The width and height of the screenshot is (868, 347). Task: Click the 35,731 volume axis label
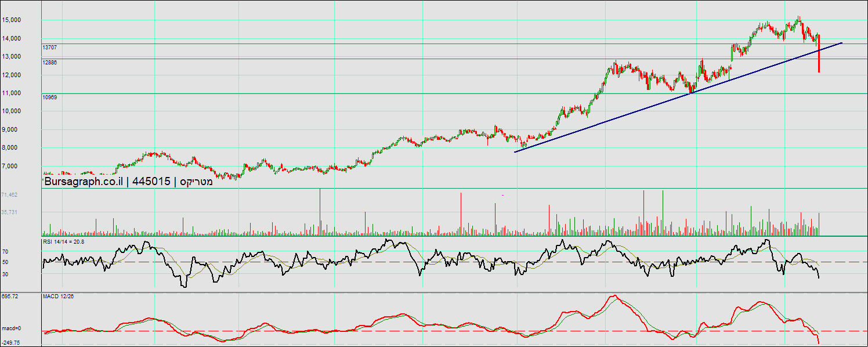[x=9, y=212]
